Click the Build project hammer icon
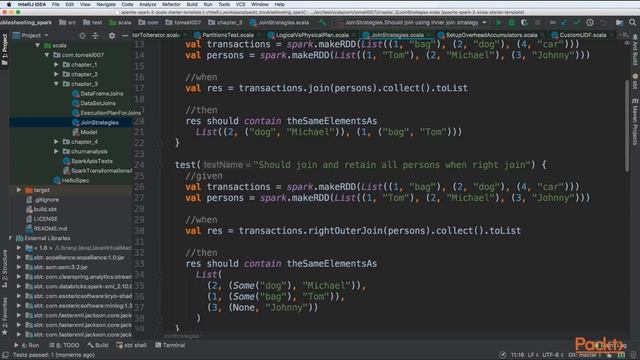 click(x=323, y=22)
